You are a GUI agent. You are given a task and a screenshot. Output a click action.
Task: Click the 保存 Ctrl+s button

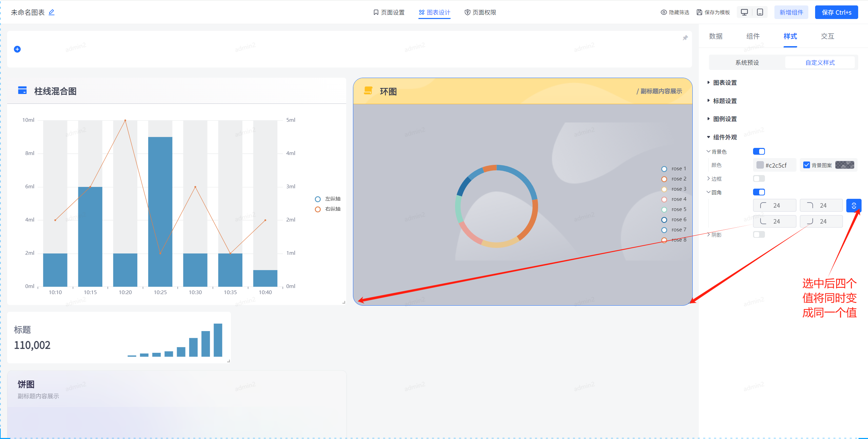point(836,13)
